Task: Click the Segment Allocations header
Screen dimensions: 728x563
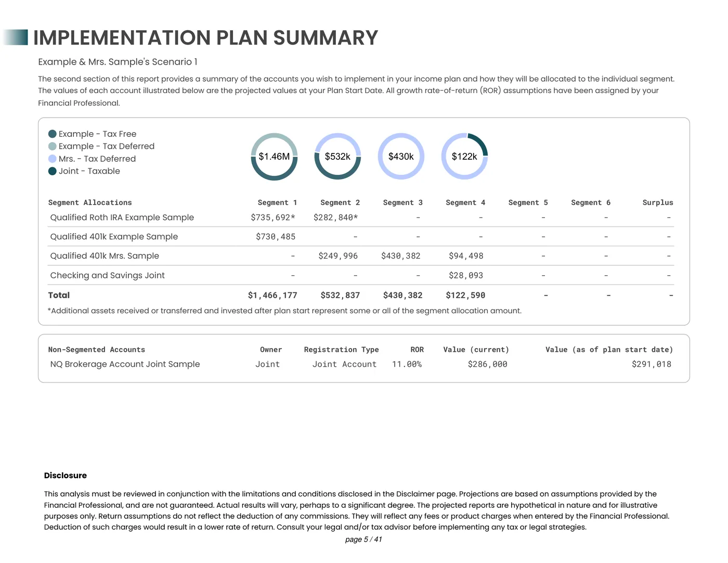Action: 90,202
